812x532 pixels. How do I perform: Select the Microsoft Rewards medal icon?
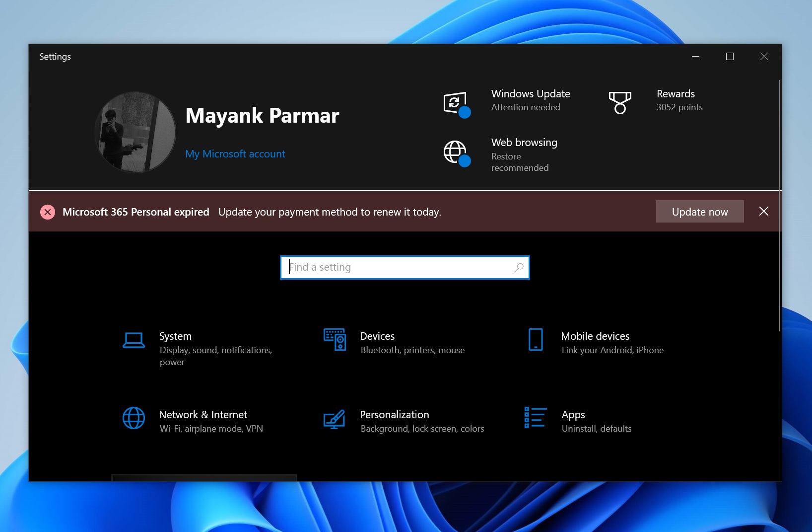click(620, 103)
